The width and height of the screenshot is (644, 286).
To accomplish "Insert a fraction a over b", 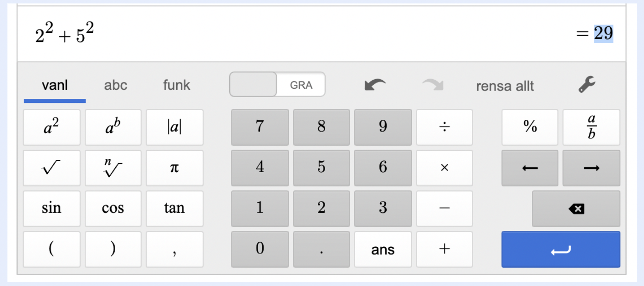I will coord(591,128).
